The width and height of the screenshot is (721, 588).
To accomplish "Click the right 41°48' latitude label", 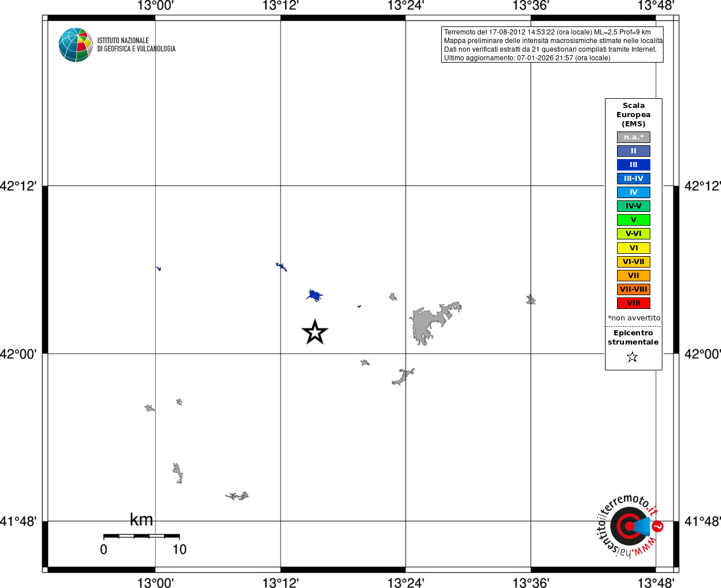I will tap(702, 521).
